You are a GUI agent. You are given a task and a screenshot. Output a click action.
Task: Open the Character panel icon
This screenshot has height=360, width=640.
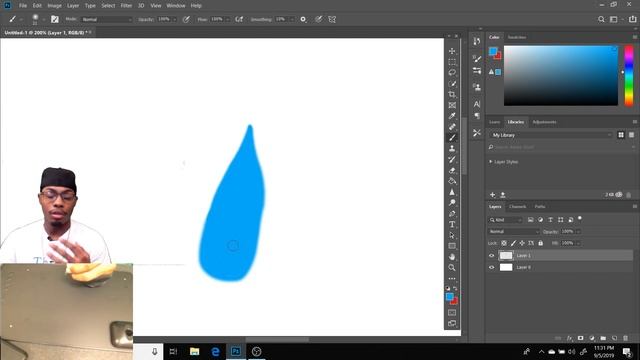[x=476, y=104]
